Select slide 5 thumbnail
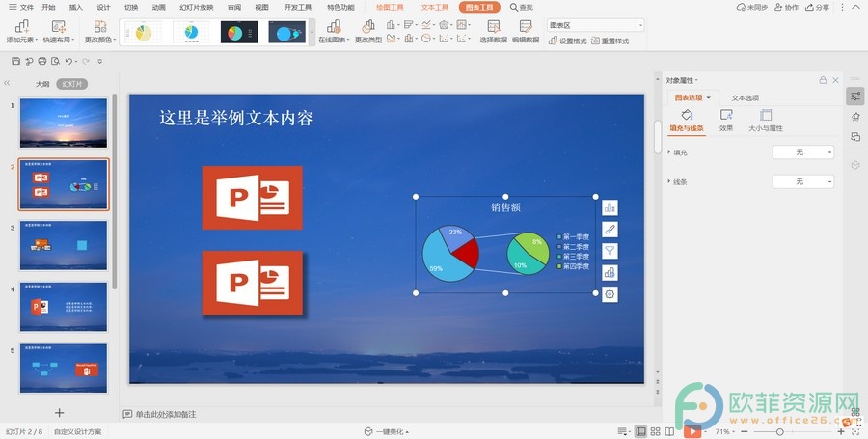The image size is (868, 439). (x=64, y=369)
